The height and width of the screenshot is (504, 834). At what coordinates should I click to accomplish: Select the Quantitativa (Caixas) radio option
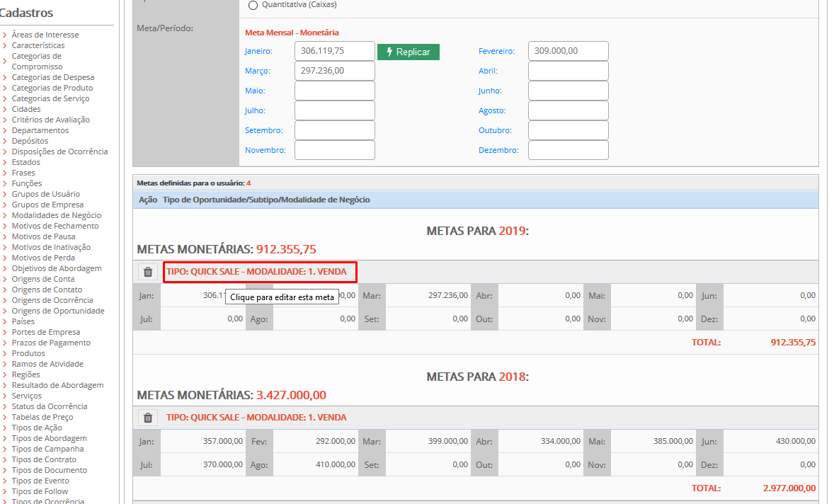(x=253, y=5)
